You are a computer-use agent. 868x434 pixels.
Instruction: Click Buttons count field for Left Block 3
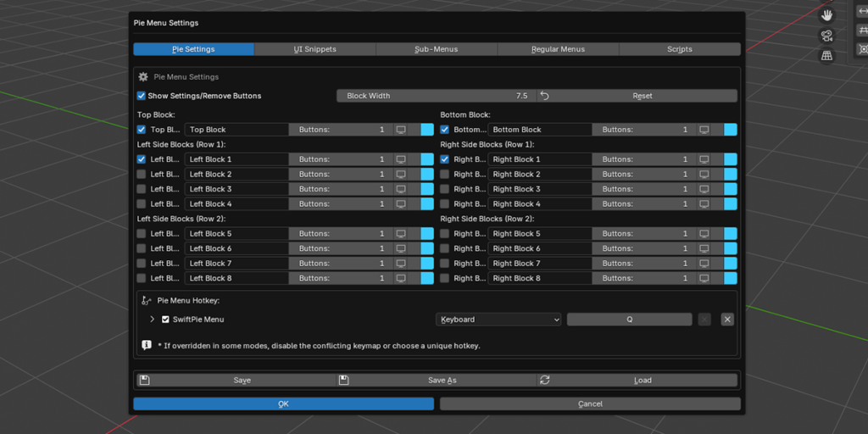[x=341, y=189]
